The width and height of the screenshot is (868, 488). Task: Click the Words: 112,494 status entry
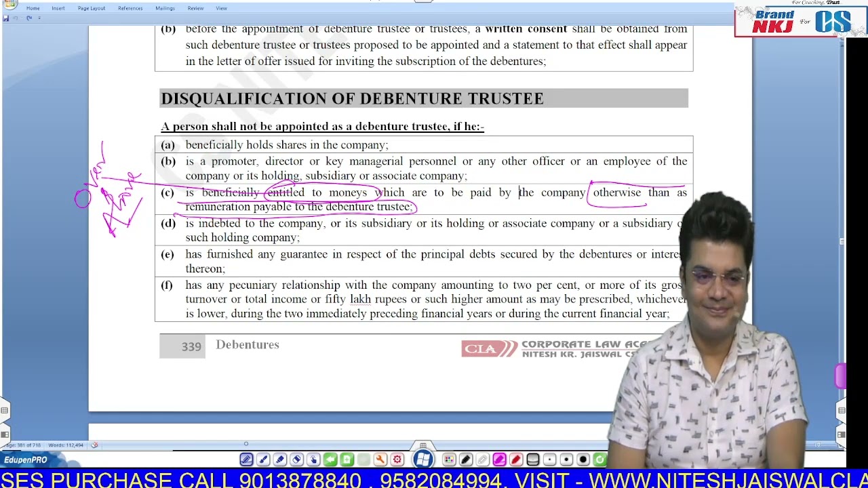[x=66, y=445]
